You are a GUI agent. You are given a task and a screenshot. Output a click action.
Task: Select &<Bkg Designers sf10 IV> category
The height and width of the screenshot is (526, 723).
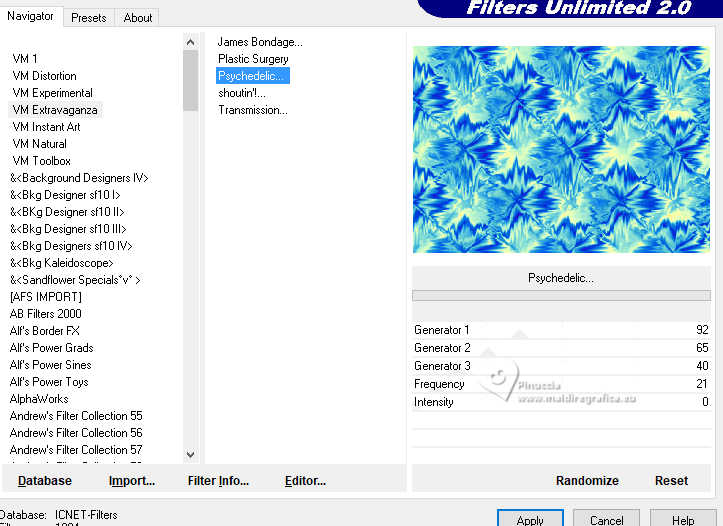click(71, 246)
